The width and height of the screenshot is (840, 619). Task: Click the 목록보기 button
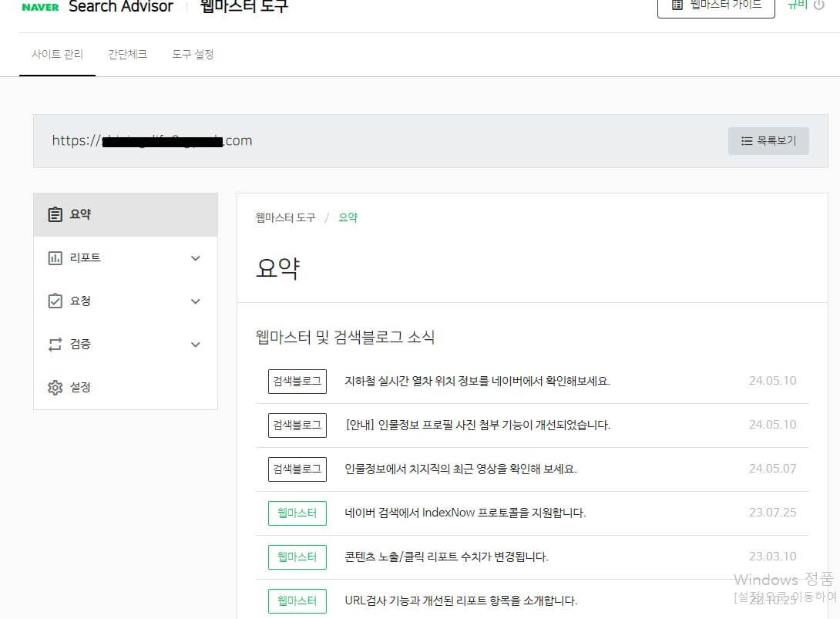coord(768,141)
